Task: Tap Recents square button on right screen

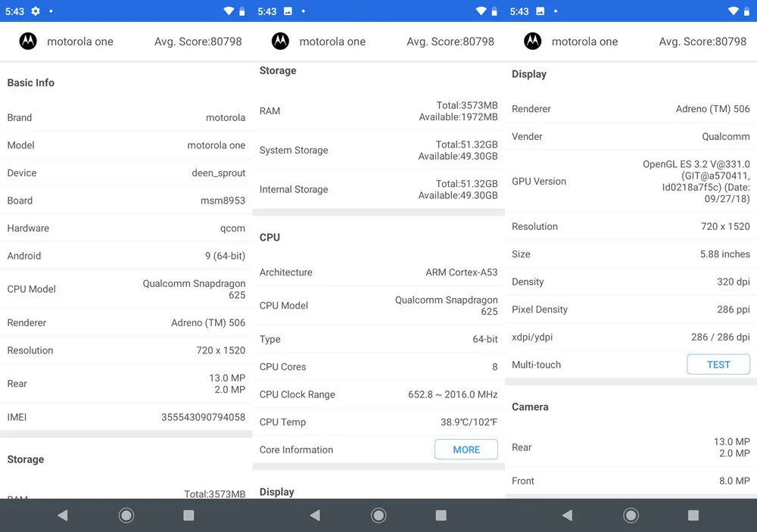Action: pos(693,515)
